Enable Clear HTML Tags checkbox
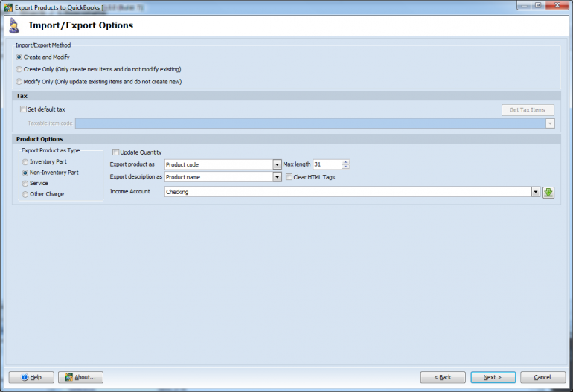The width and height of the screenshot is (573, 392). (289, 177)
